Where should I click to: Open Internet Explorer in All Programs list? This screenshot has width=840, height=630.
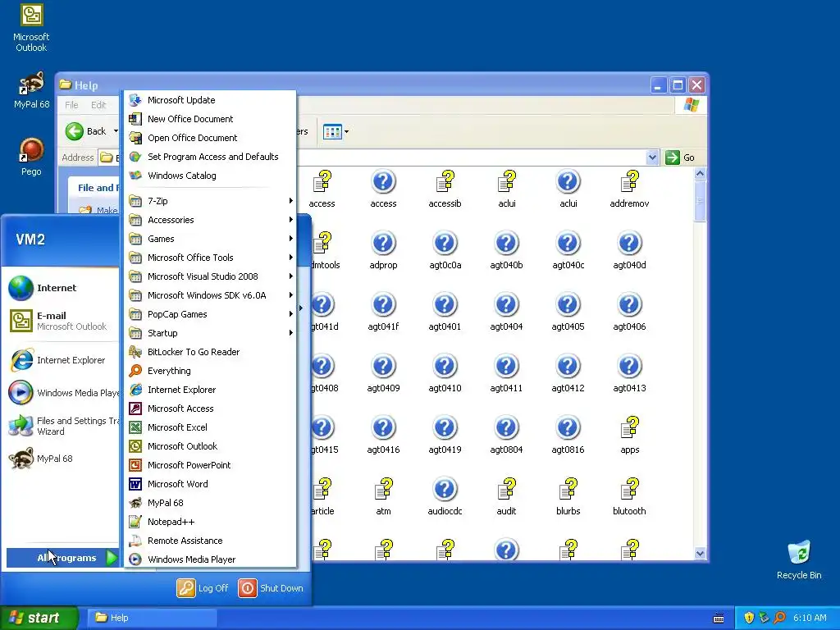[x=210, y=390]
